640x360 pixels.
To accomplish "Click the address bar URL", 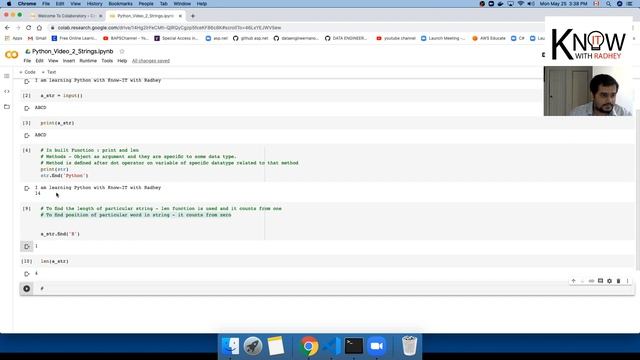I will click(x=169, y=28).
